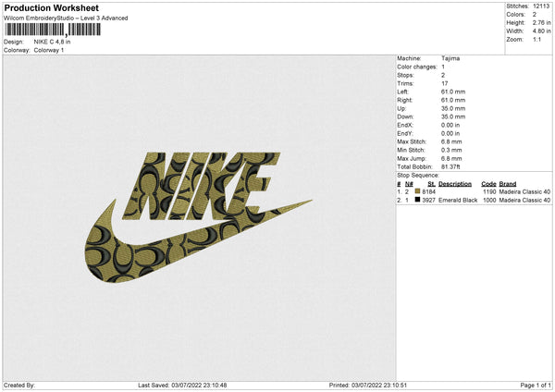Screen dimensions: 555x392
Task: Click the 'Stop Sequence:' heading
Action: pos(418,176)
